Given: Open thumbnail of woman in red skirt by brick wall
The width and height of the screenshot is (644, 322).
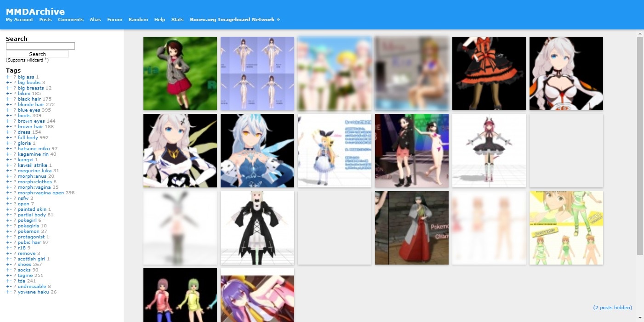Looking at the screenshot, I should click(412, 228).
